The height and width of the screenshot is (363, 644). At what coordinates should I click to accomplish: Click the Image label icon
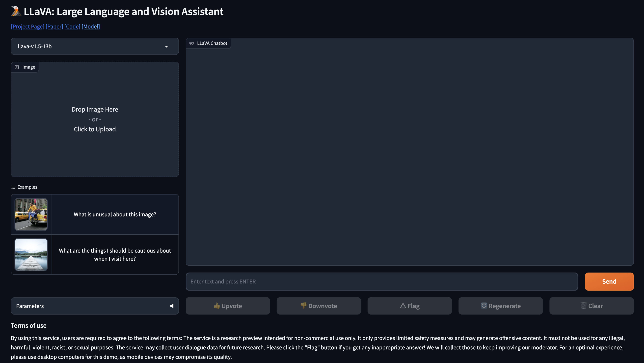coord(17,67)
